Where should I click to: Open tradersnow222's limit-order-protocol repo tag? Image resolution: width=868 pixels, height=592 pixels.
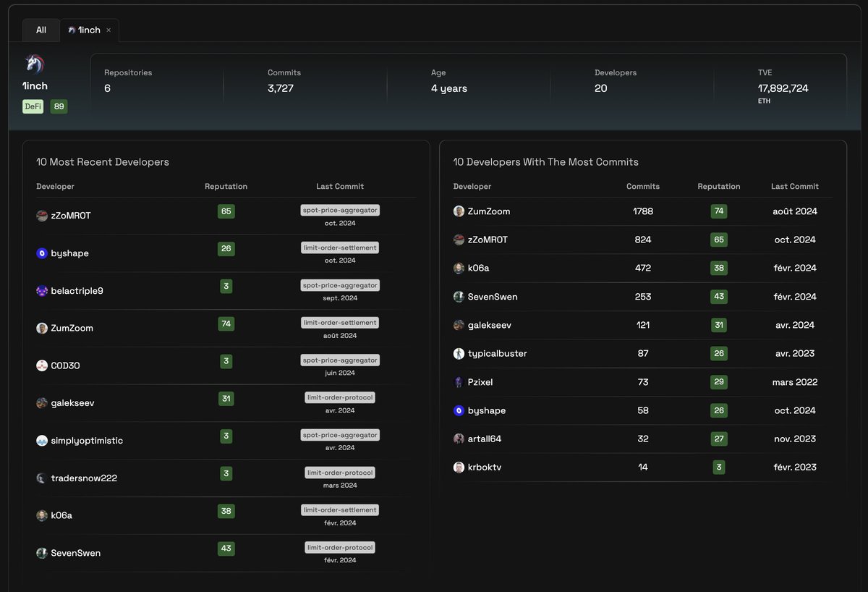coord(340,473)
